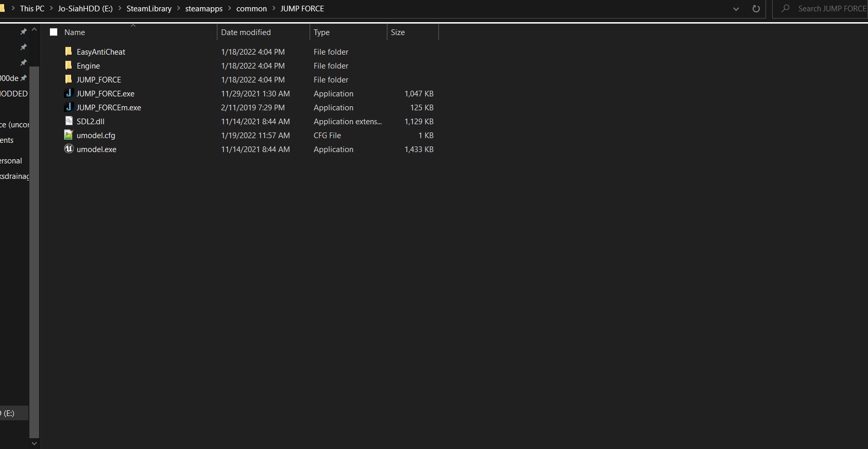Open steamapps breadcrumb

click(x=204, y=9)
